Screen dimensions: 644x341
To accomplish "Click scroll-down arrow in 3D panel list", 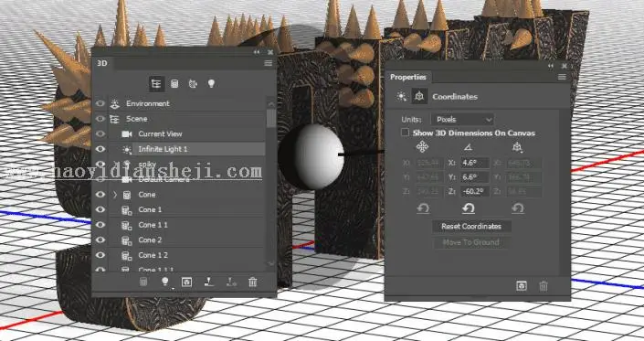I will point(271,263).
